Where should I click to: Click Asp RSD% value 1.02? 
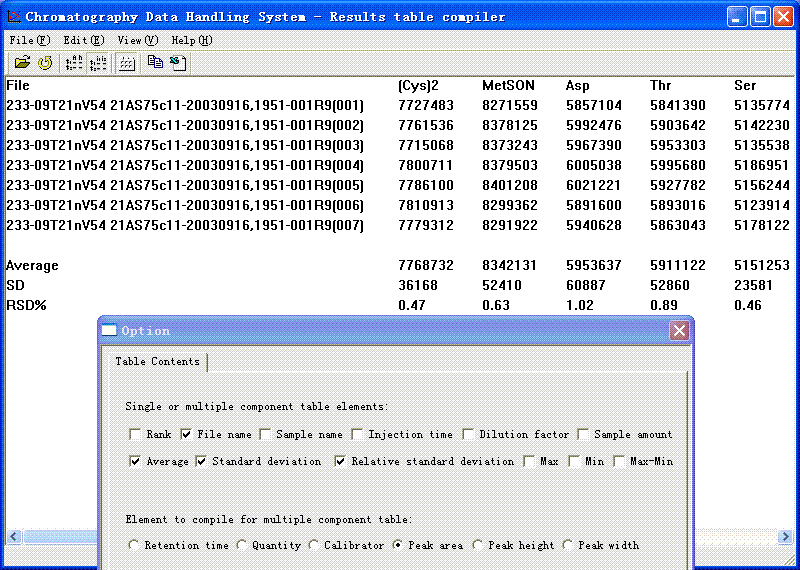coord(580,306)
